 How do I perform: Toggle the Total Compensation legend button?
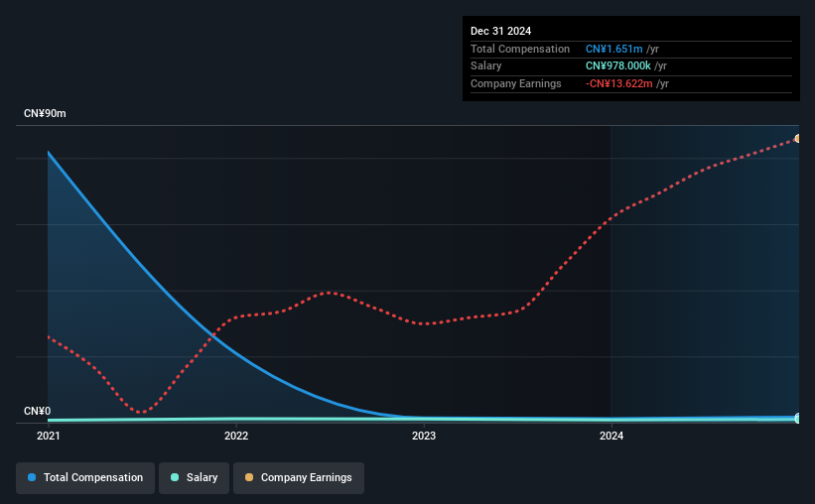pyautogui.click(x=85, y=478)
